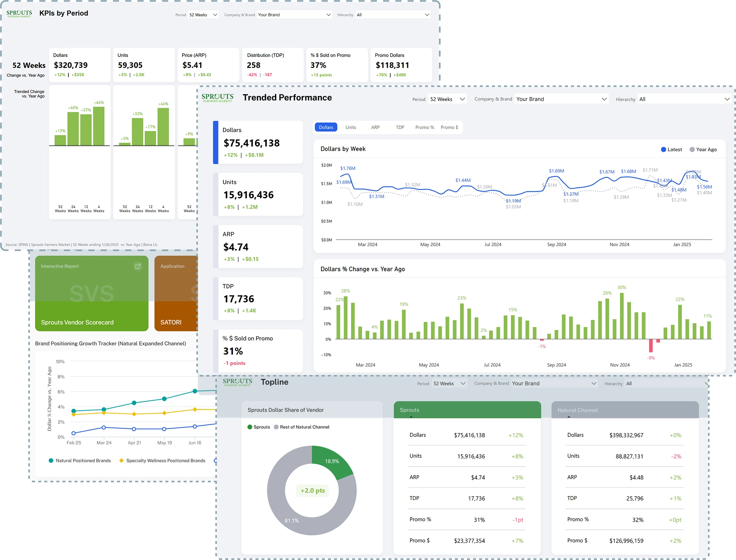Open Period dropdown in Trended Performance
The image size is (736, 560).
tap(448, 99)
